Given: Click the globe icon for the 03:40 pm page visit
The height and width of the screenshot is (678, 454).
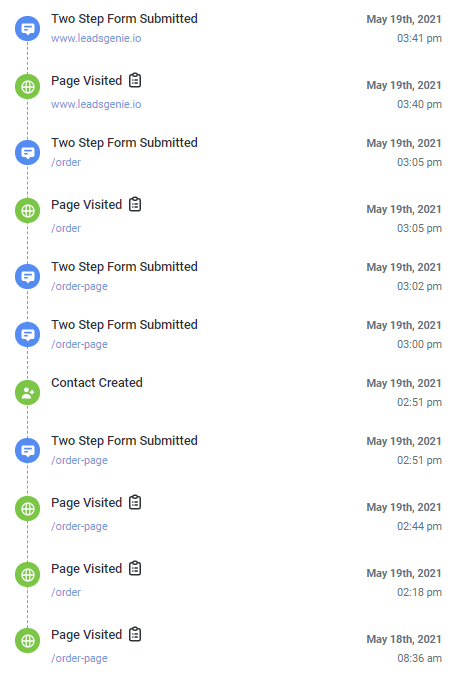Looking at the screenshot, I should [28, 86].
